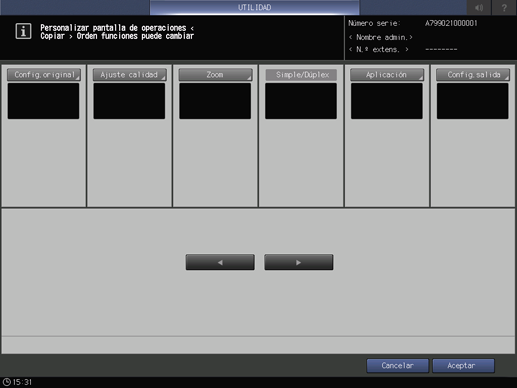
Task: Choose the Simple/Dúplex function button
Action: [x=301, y=75]
